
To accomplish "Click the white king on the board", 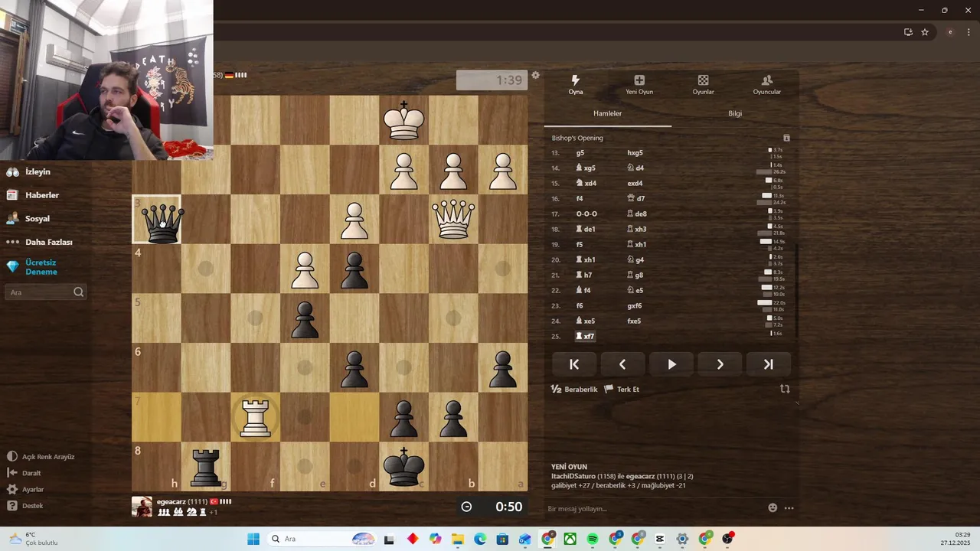I will click(x=404, y=121).
